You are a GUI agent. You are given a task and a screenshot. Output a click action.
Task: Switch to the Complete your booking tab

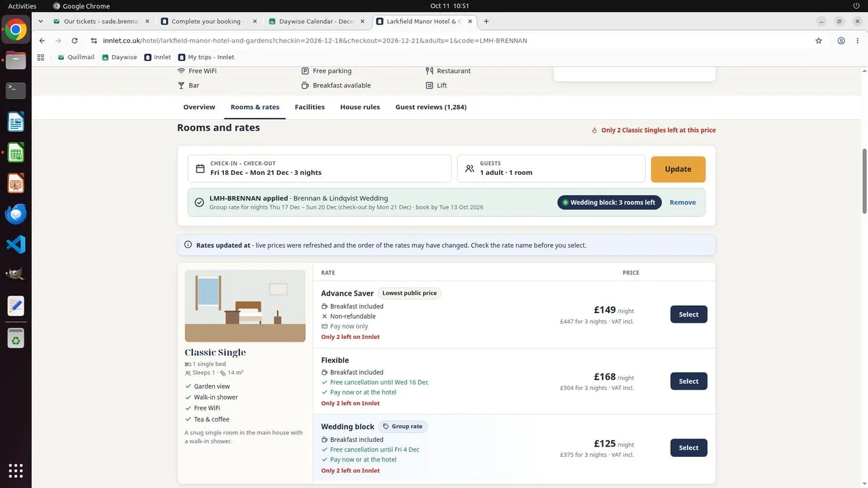[209, 21]
